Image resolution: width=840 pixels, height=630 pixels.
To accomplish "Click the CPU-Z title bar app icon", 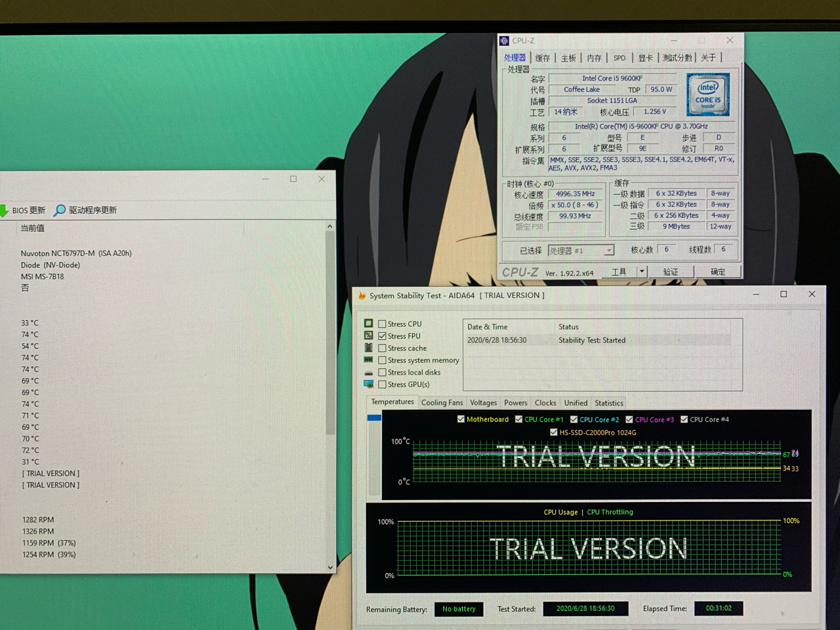I will (x=504, y=41).
